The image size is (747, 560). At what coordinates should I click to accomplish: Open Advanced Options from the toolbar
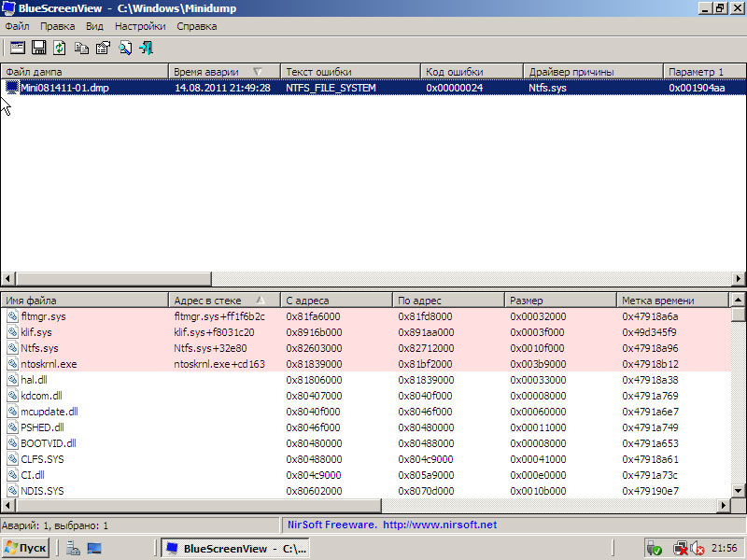(x=17, y=48)
